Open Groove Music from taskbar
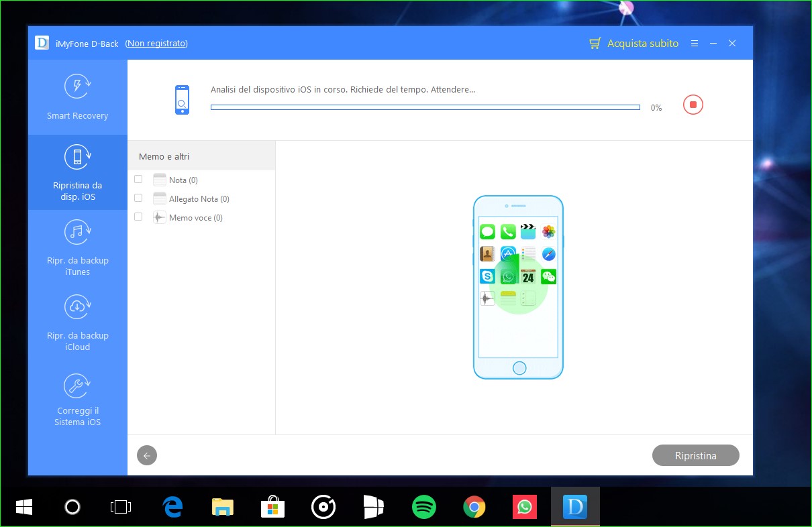 click(x=323, y=507)
